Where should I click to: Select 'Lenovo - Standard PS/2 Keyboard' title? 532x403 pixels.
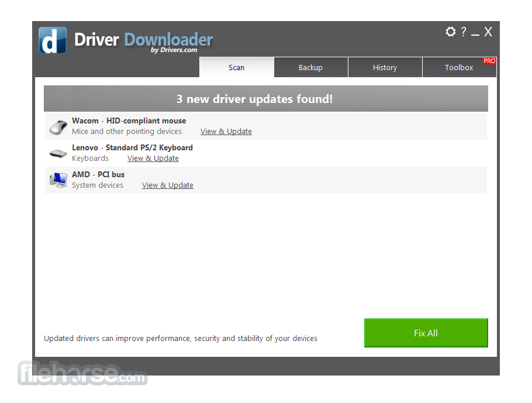pos(132,147)
